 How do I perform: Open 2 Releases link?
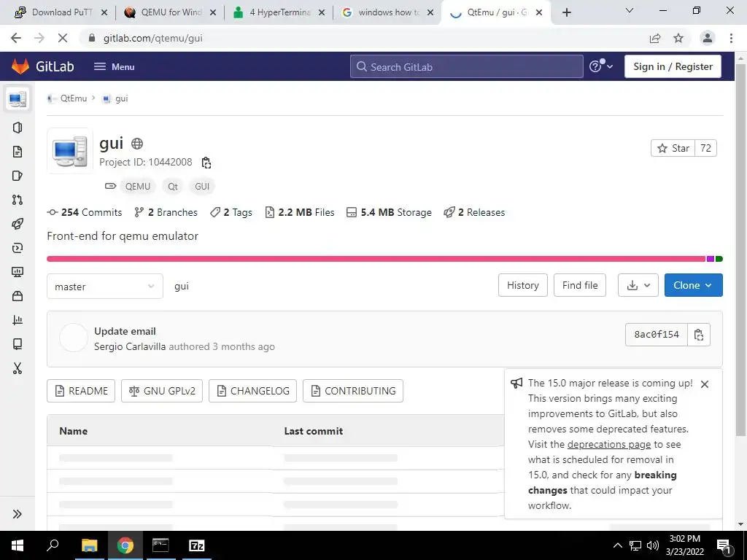click(474, 212)
